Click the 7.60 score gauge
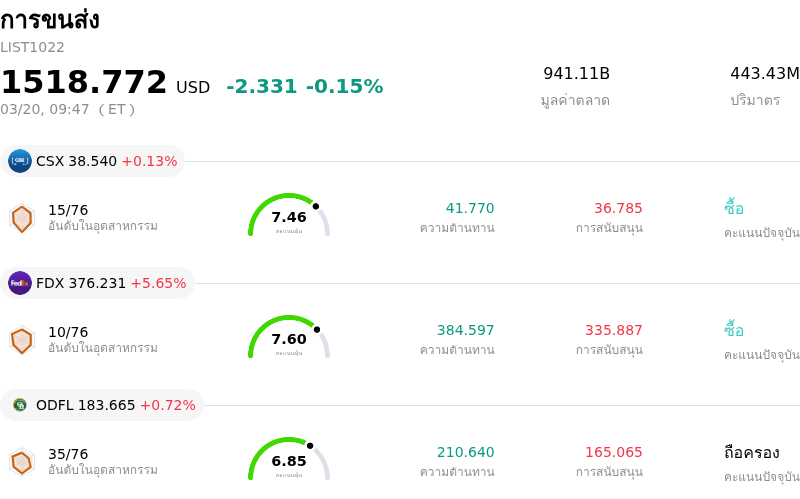Image resolution: width=800 pixels, height=499 pixels. [x=289, y=338]
